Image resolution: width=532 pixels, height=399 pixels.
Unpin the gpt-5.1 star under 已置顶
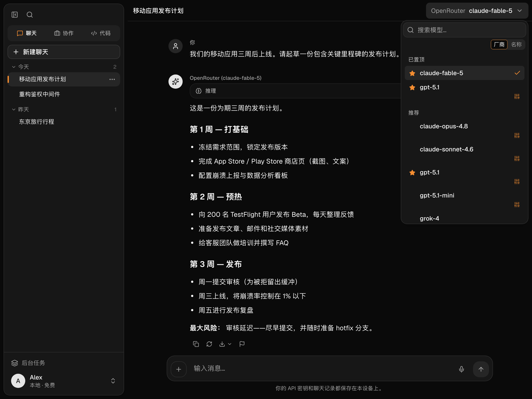[412, 87]
